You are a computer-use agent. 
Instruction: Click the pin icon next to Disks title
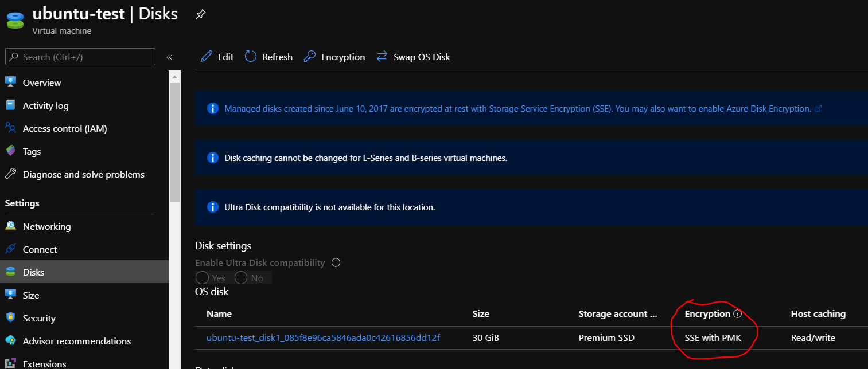pos(200,15)
